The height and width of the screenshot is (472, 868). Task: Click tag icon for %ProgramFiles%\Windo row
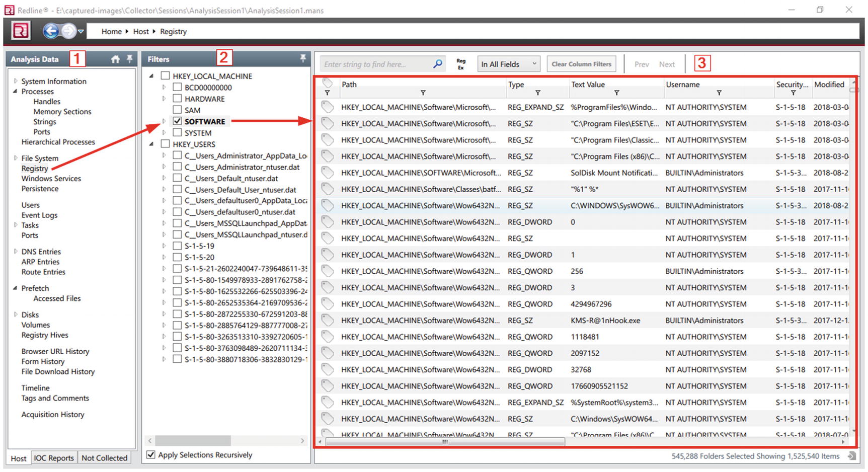[x=328, y=107]
